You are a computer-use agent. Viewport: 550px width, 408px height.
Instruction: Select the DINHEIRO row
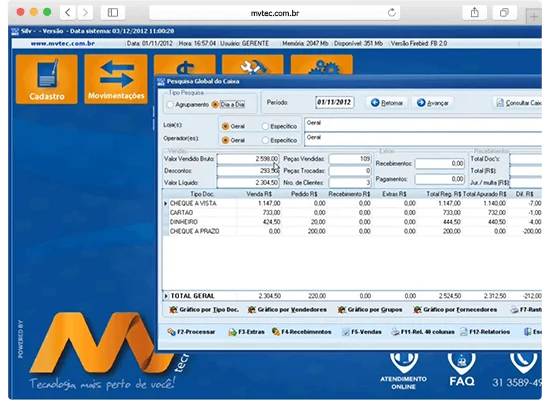tap(353, 222)
